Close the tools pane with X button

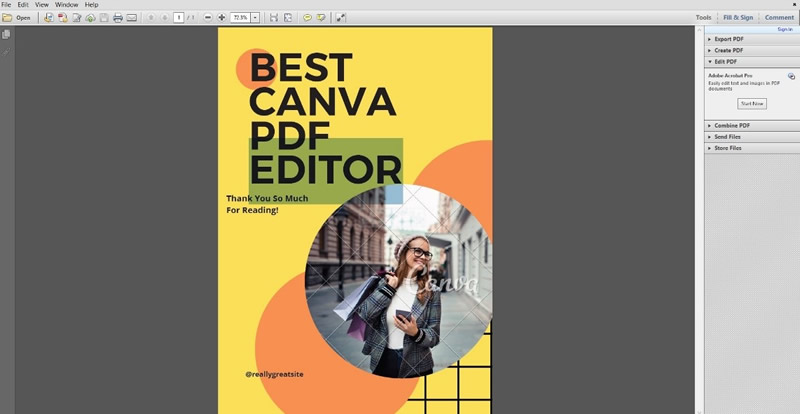coord(795,4)
